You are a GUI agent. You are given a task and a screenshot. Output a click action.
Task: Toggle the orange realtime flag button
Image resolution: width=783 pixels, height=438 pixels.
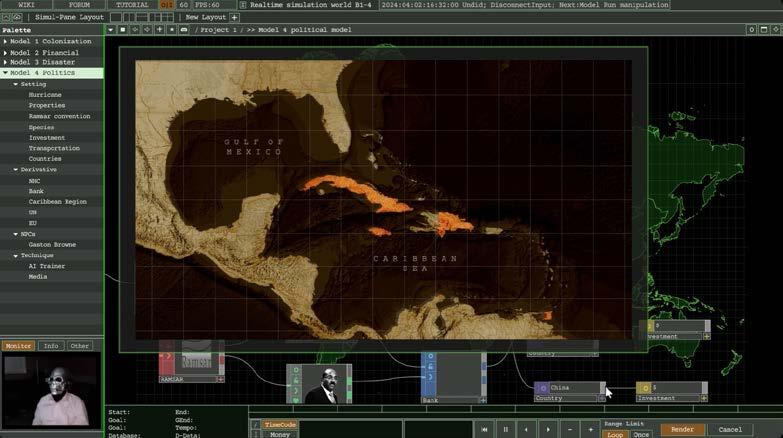click(x=167, y=4)
